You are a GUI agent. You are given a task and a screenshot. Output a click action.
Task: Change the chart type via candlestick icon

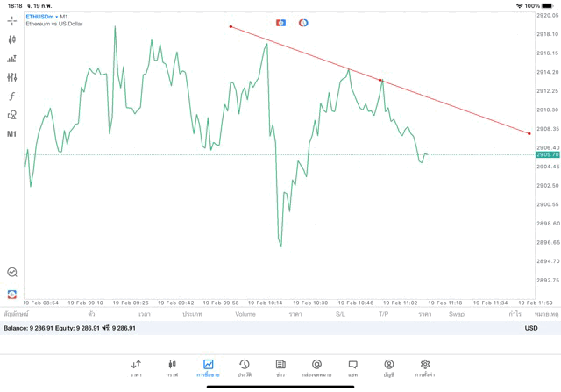12,39
